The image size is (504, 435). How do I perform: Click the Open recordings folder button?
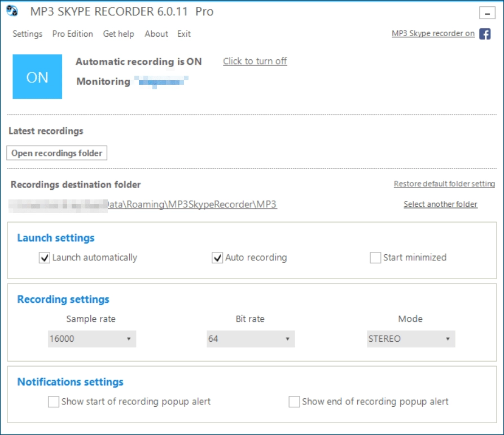pyautogui.click(x=57, y=153)
